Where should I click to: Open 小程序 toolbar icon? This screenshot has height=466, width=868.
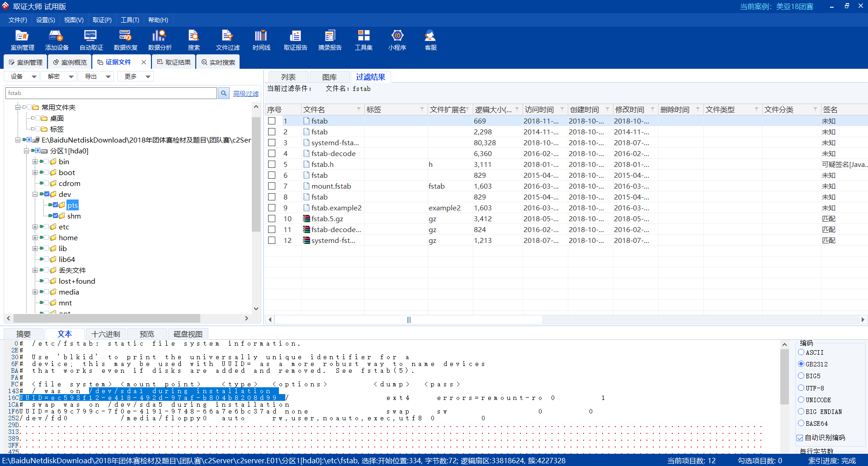(x=397, y=40)
